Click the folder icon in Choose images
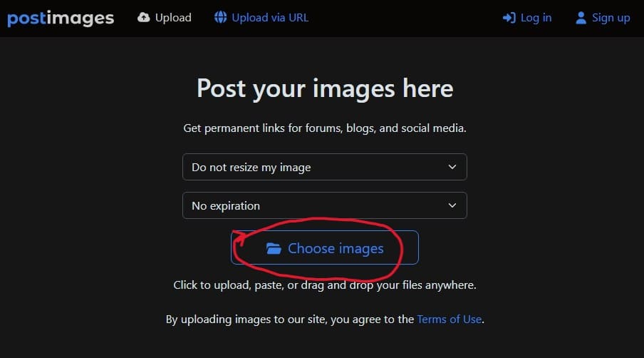Screen dimensions: 644x358 [274, 248]
